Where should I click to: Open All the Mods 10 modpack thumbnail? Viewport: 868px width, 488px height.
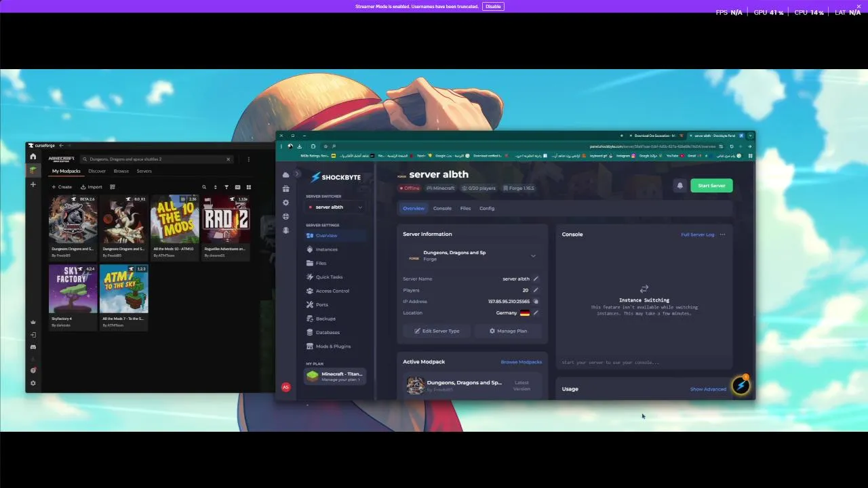(175, 220)
